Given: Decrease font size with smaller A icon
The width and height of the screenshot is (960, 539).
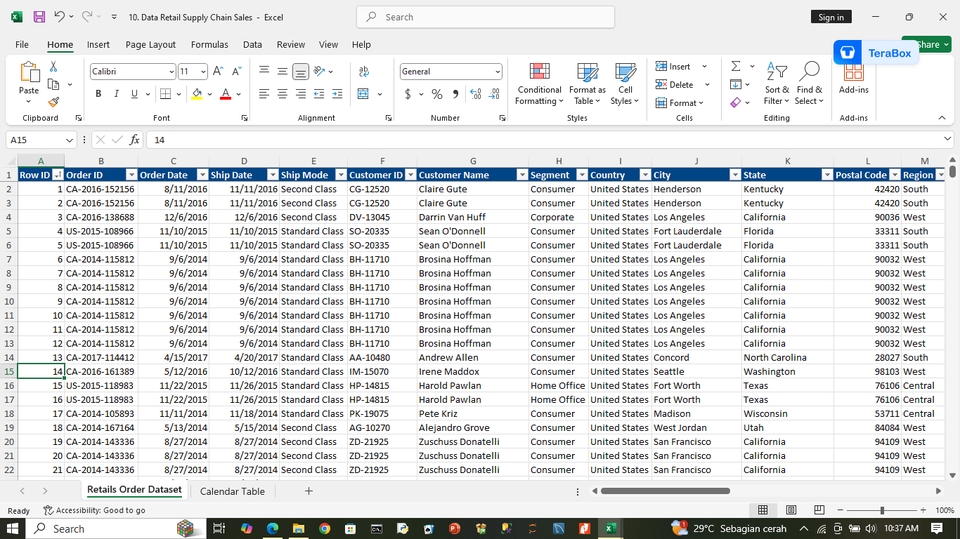Looking at the screenshot, I should (237, 71).
